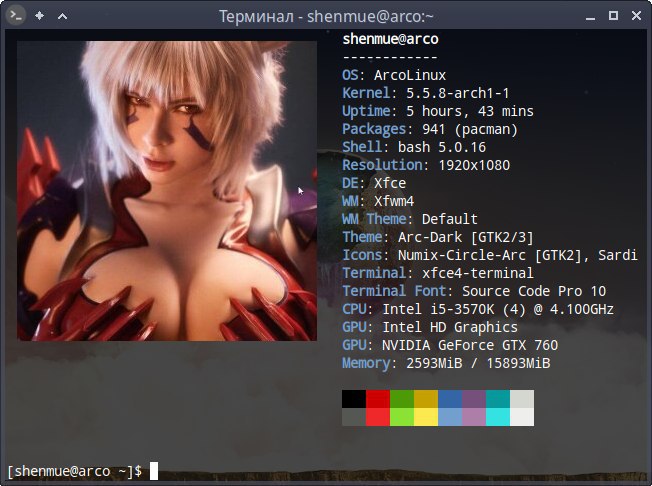Click the WM Theme: Default line
Viewport: 652px width, 486px height.
(410, 219)
